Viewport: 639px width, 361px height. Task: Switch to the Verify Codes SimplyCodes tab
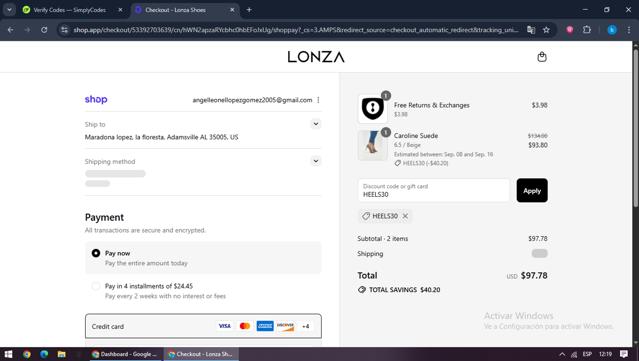coord(69,10)
